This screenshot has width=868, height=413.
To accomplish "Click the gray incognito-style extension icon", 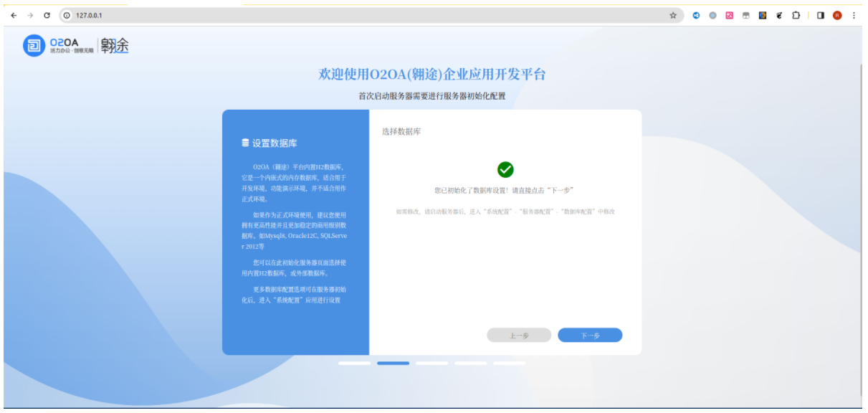I will [x=745, y=15].
